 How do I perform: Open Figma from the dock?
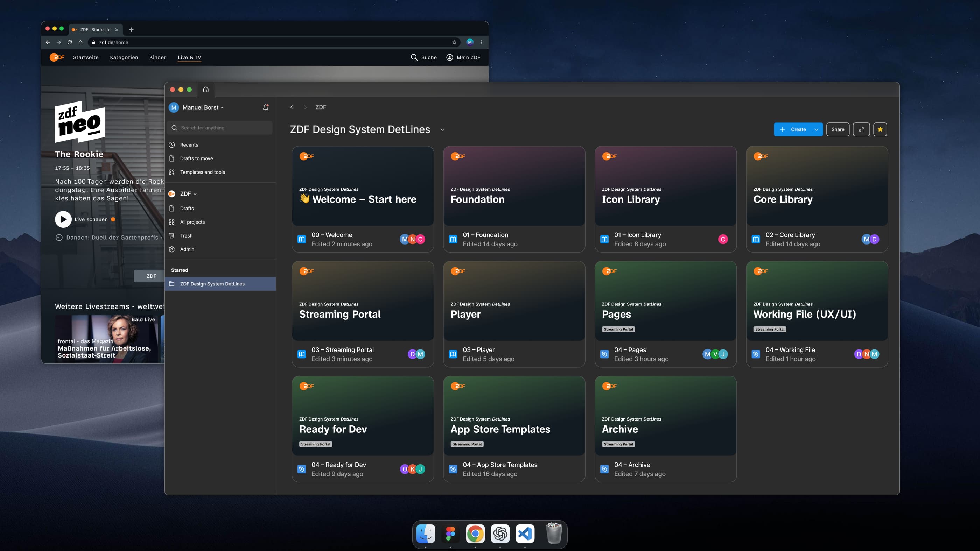[450, 534]
